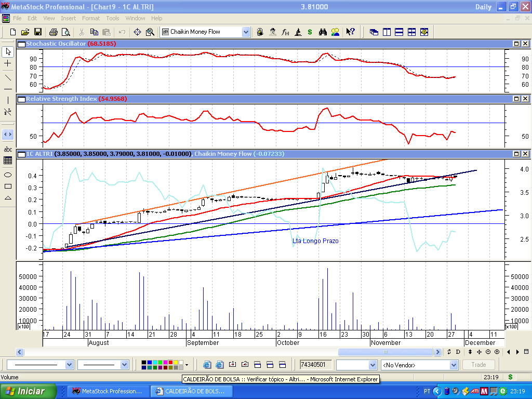Create a new chart with New icon

click(13, 32)
